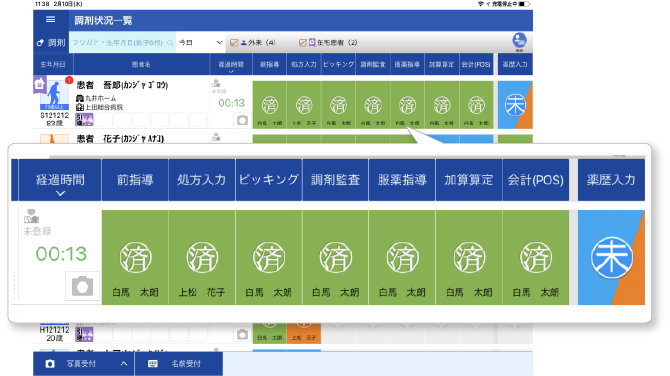Tap the furigana/birthdate search field
This screenshot has height=376, width=670.
coord(122,42)
